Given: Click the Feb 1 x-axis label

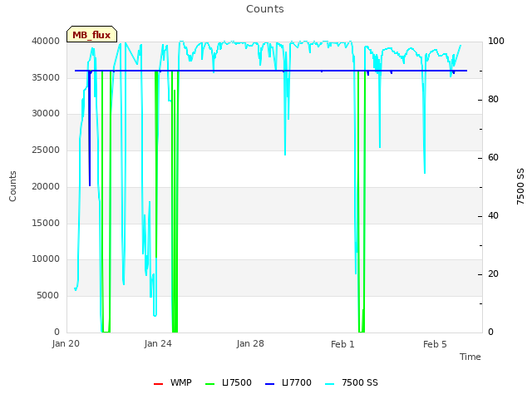Looking at the screenshot, I should coord(342,344).
